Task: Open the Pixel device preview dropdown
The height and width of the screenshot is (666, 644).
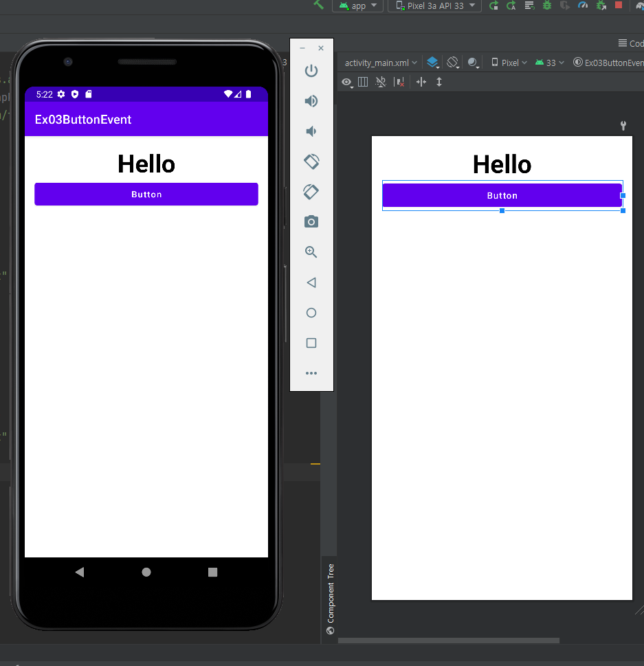Action: point(509,63)
